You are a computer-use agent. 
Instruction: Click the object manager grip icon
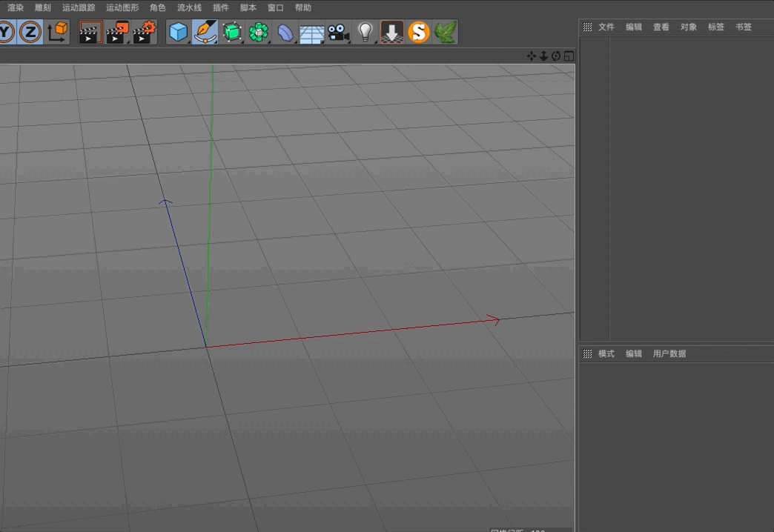(587, 27)
